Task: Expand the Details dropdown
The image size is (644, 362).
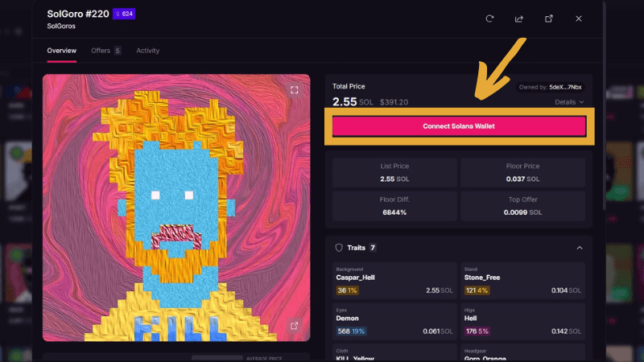Action: click(x=569, y=102)
